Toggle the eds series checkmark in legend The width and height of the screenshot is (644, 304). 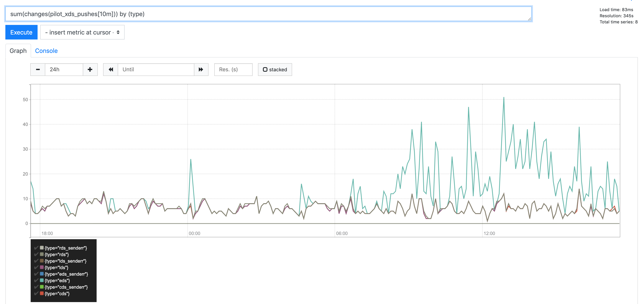(36, 280)
